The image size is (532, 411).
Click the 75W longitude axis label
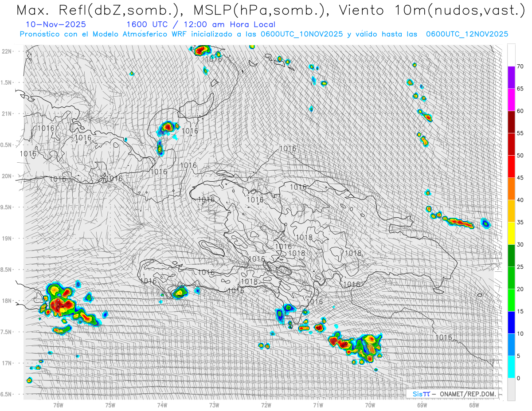[110, 405]
